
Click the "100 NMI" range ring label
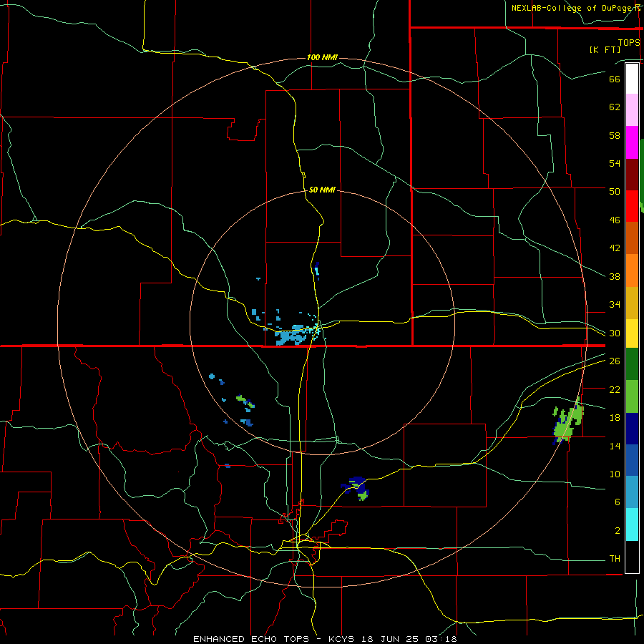point(323,57)
